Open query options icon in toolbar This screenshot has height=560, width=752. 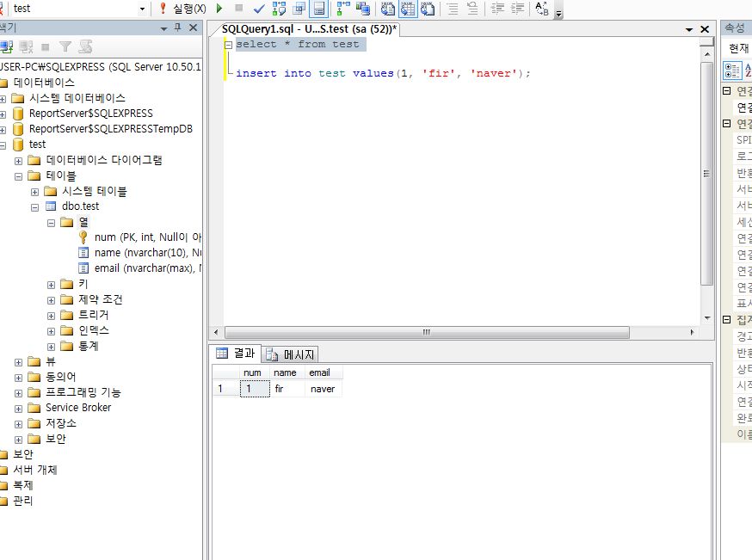(299, 9)
